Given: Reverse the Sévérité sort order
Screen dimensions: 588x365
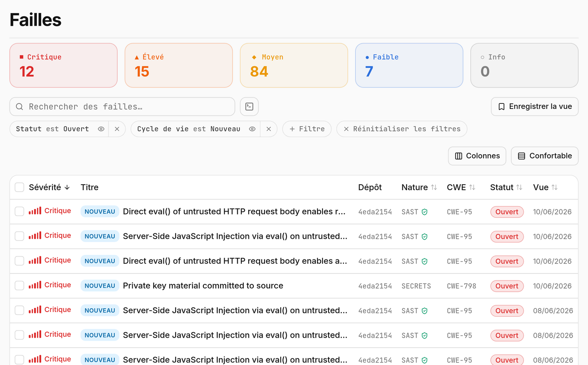Looking at the screenshot, I should click(49, 187).
